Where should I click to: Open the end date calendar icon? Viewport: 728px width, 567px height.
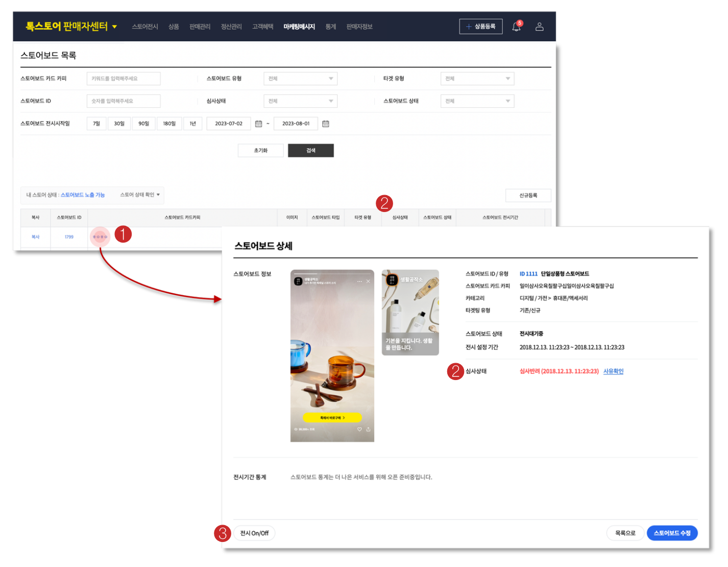pyautogui.click(x=326, y=124)
